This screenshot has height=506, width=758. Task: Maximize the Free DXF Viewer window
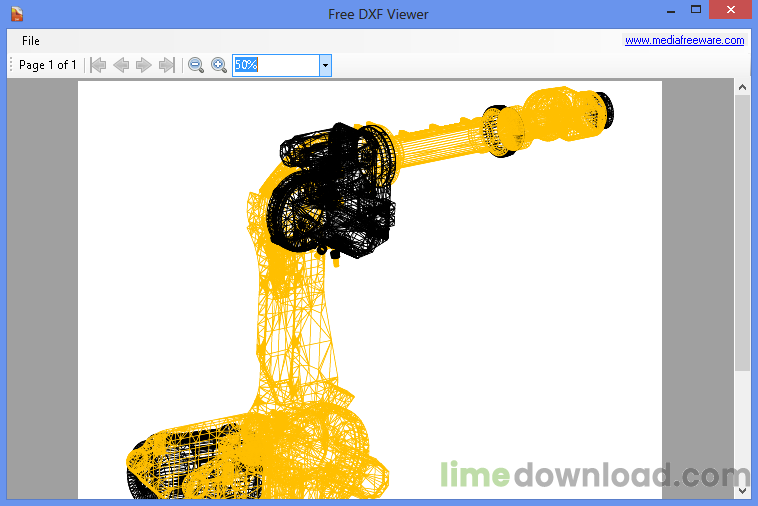point(696,10)
